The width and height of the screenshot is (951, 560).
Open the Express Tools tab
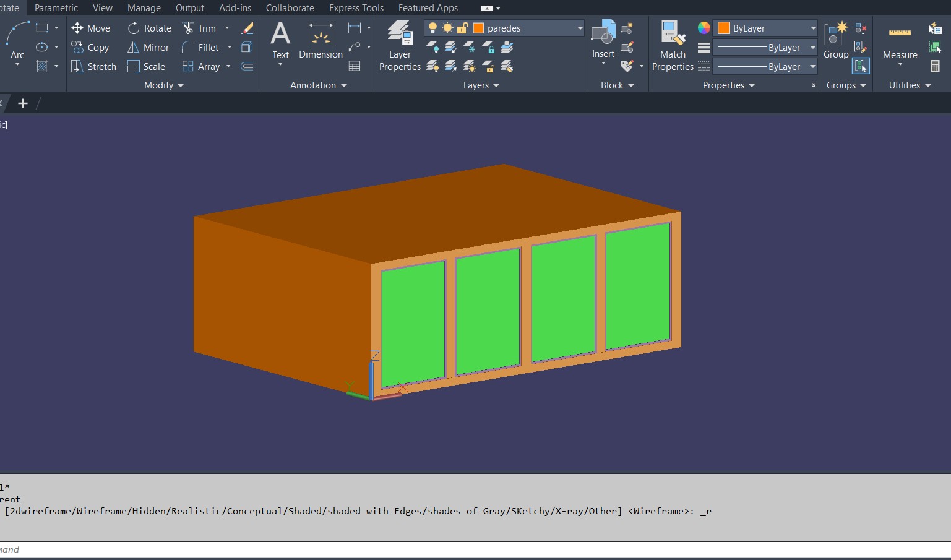(x=356, y=8)
